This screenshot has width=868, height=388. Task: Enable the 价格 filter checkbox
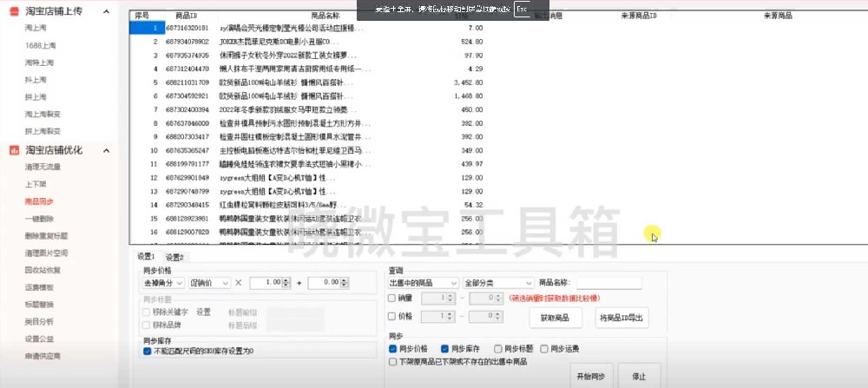(392, 317)
